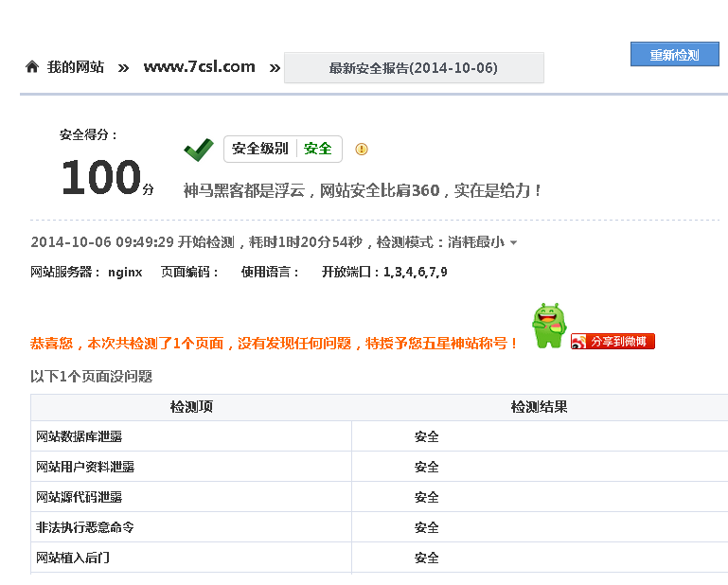Click the green checkmark safety icon
The image size is (728, 585).
point(199,150)
